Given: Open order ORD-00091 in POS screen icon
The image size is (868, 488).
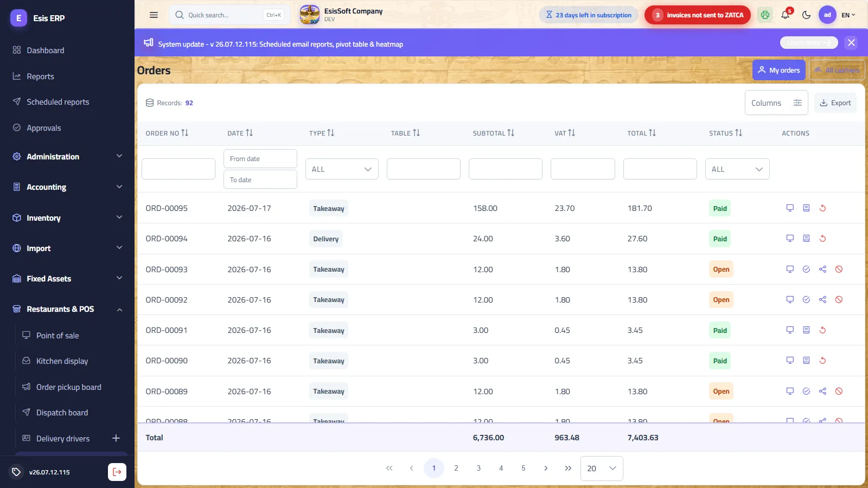Looking at the screenshot, I should click(790, 330).
